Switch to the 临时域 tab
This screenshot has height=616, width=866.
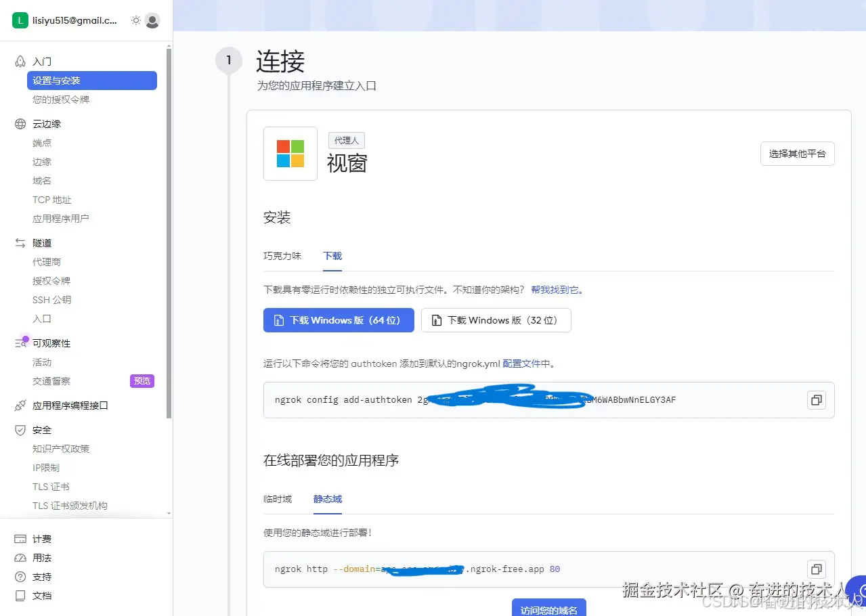click(278, 499)
